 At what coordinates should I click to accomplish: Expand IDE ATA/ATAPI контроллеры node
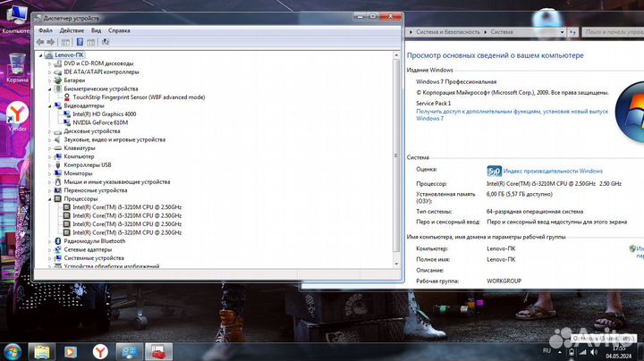(50, 72)
